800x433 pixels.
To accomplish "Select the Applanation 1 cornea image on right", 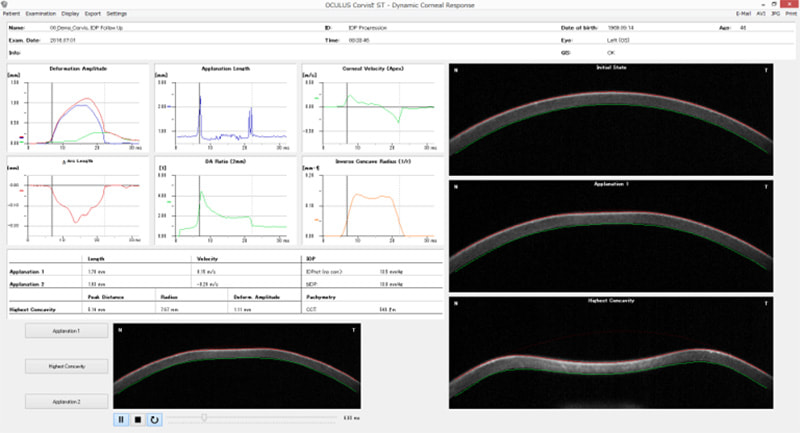I will (x=611, y=236).
